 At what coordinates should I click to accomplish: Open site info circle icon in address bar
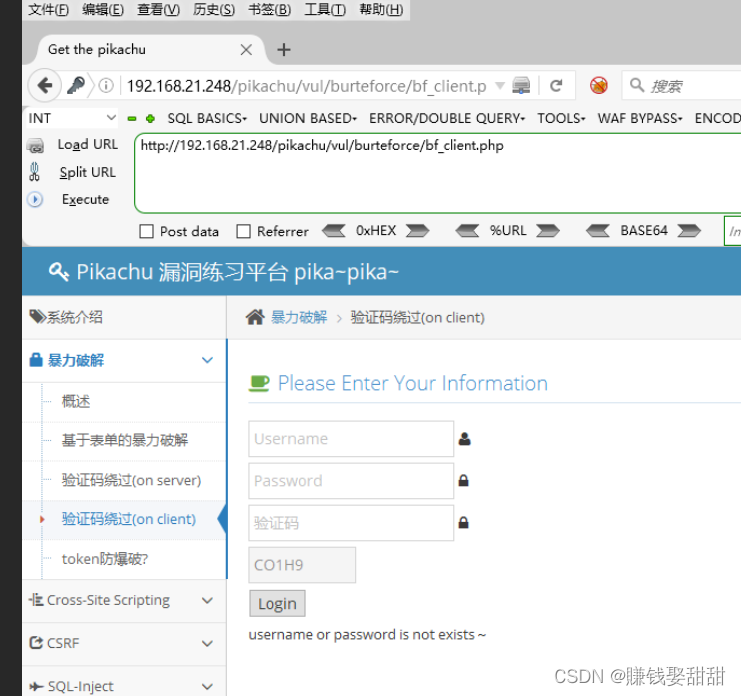pos(106,86)
